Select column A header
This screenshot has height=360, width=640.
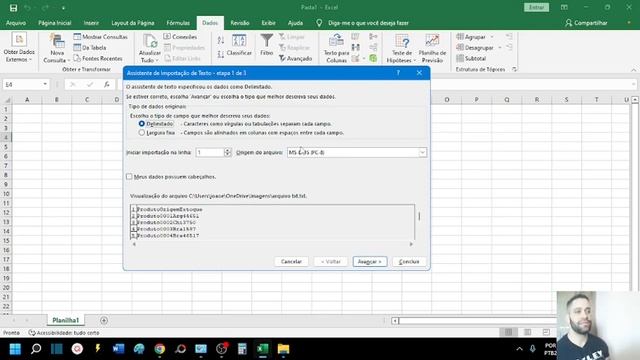pyautogui.click(x=27, y=100)
